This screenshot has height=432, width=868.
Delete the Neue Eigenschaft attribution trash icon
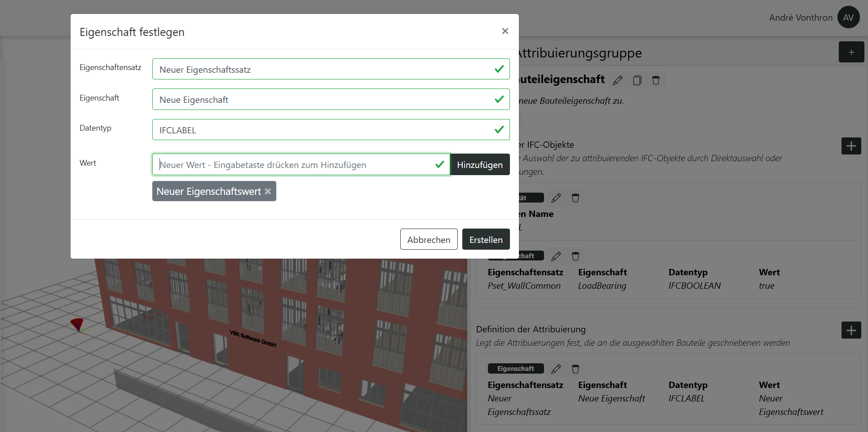pos(576,369)
